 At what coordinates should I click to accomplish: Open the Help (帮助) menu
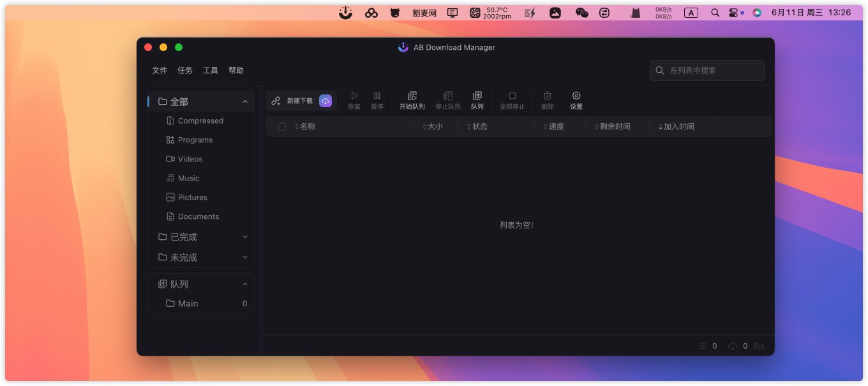[x=236, y=70]
